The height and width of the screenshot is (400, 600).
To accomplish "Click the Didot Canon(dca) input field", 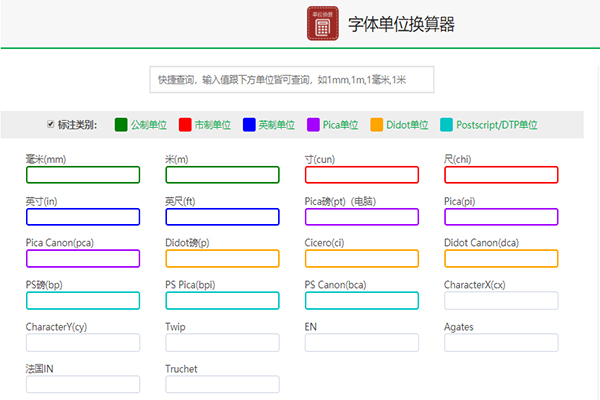I will tap(501, 258).
